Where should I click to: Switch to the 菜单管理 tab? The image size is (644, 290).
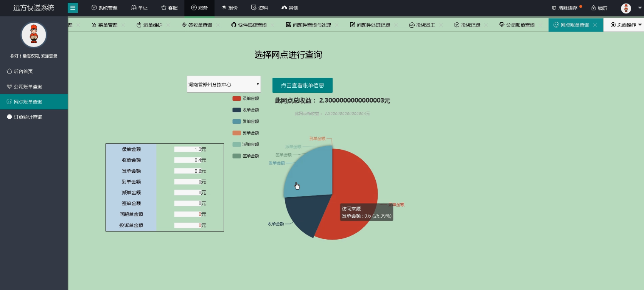click(x=105, y=25)
